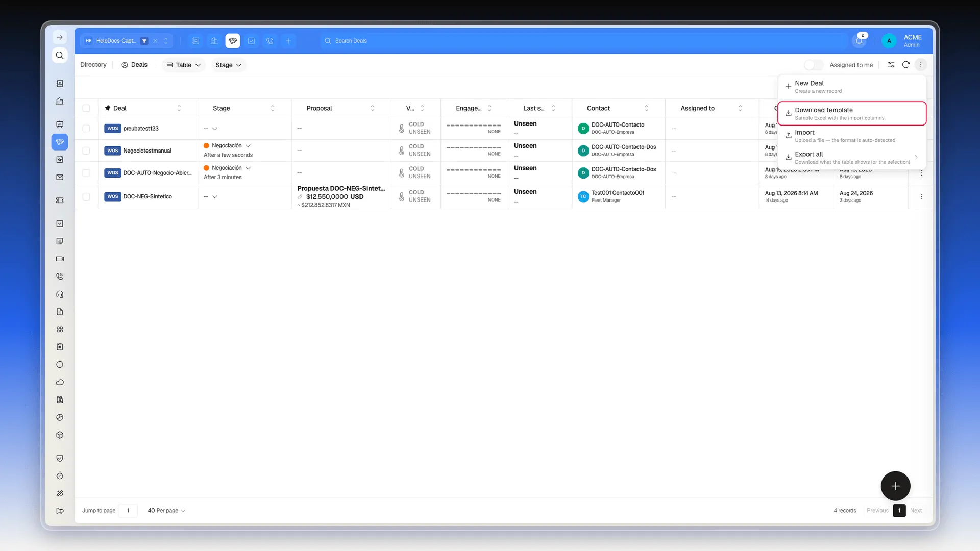The image size is (980, 551).
Task: Open filter settings sliders icon
Action: [x=891, y=65]
